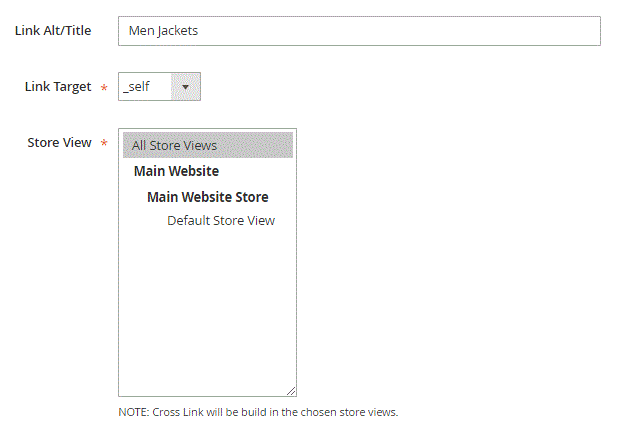Viewport: 643px width, 428px height.
Task: Click the Link Target label
Action: coord(58,87)
